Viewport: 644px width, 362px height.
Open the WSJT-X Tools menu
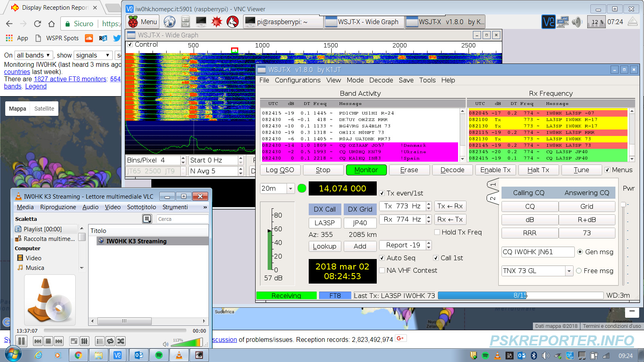pos(427,80)
